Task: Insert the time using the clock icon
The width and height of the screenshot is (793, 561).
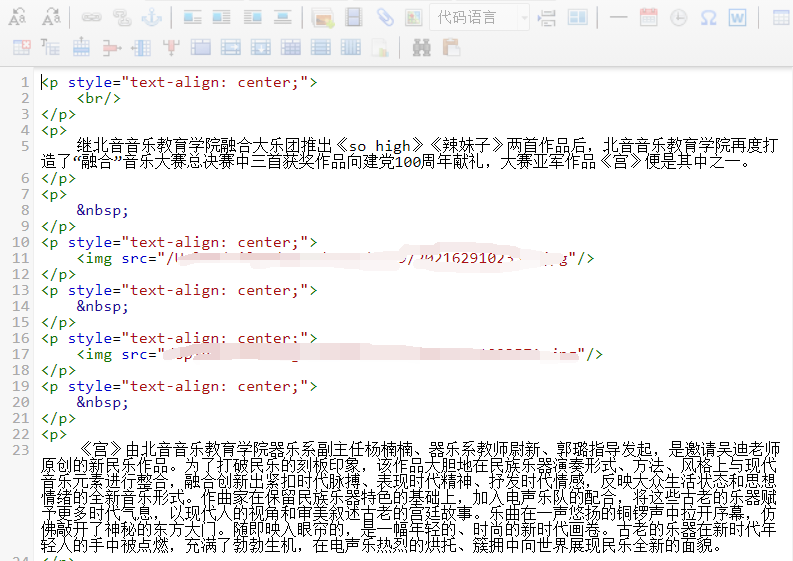Action: coord(678,17)
